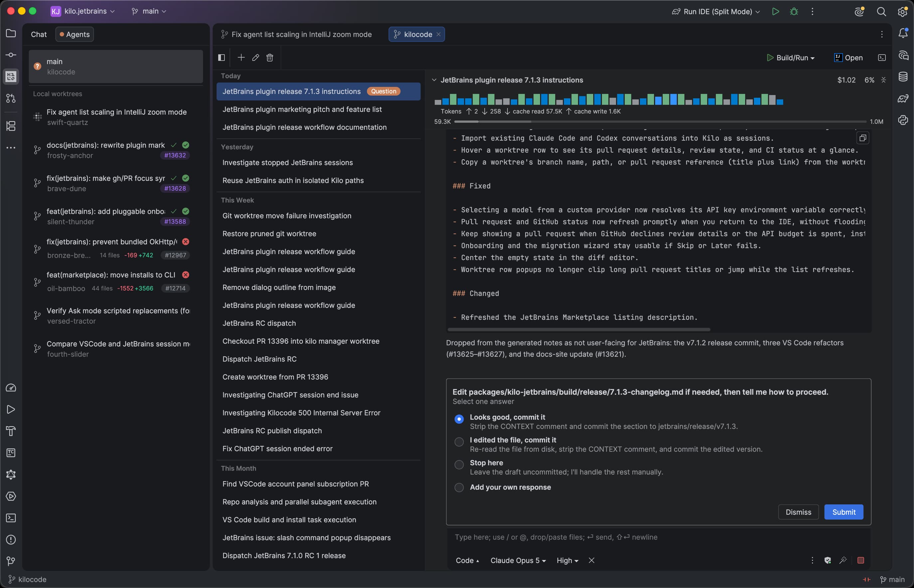The height and width of the screenshot is (588, 914).
Task: Open the High reasoning effort dropdown
Action: 567,560
